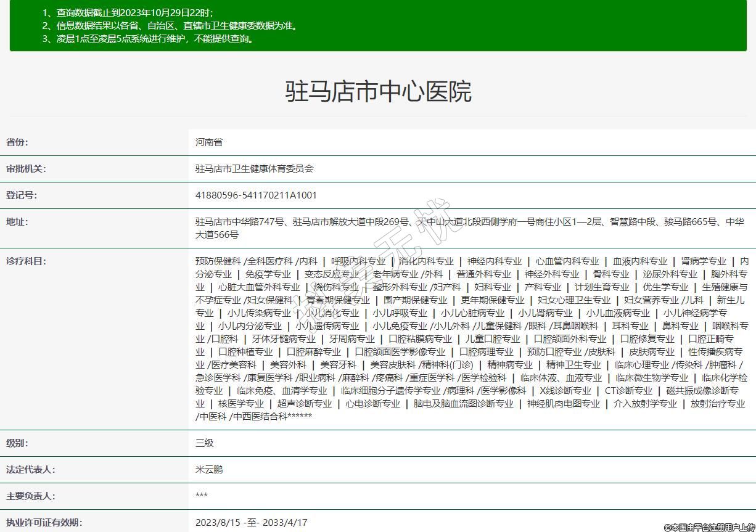The height and width of the screenshot is (532, 756).
Task: Click the legal representative name 米云鹏
Action: (x=209, y=470)
